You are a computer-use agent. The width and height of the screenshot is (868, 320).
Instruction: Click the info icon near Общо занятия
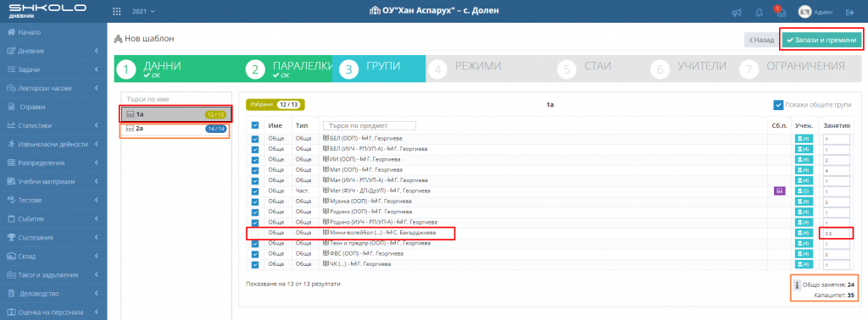pyautogui.click(x=797, y=285)
